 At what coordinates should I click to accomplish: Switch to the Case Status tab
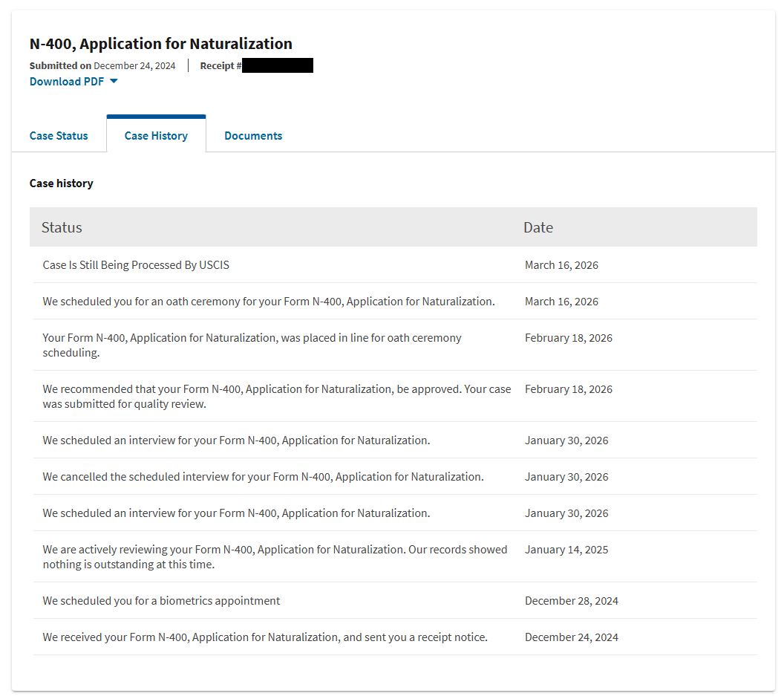click(x=59, y=136)
